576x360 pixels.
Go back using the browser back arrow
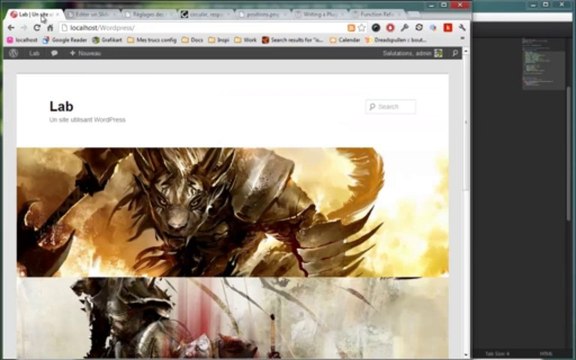(x=11, y=28)
